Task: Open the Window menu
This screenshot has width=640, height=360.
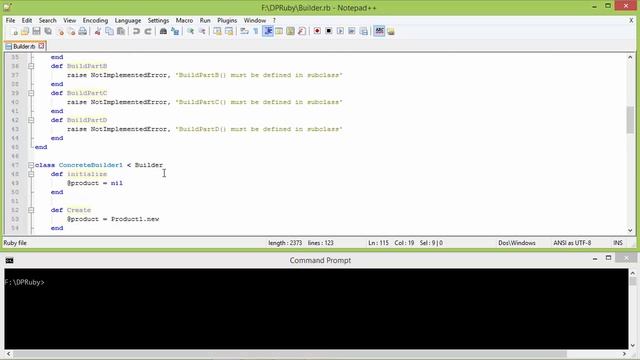Action: point(255,20)
